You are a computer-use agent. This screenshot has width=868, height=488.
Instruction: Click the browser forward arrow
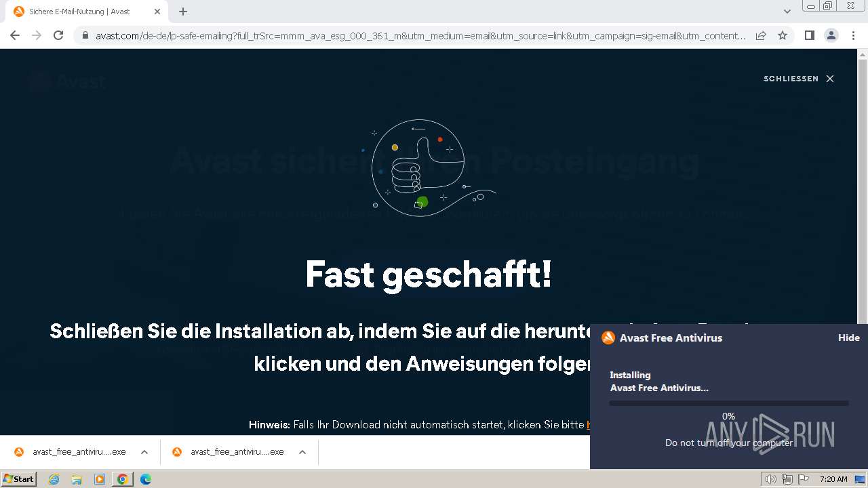pyautogui.click(x=37, y=35)
